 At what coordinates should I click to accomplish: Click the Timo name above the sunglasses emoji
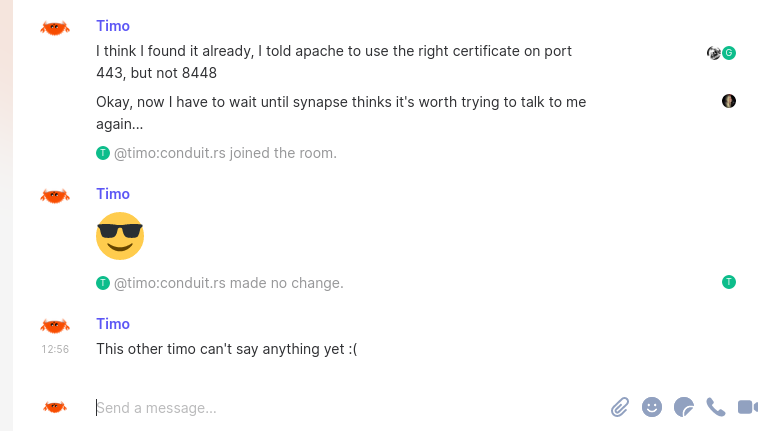[x=113, y=194]
